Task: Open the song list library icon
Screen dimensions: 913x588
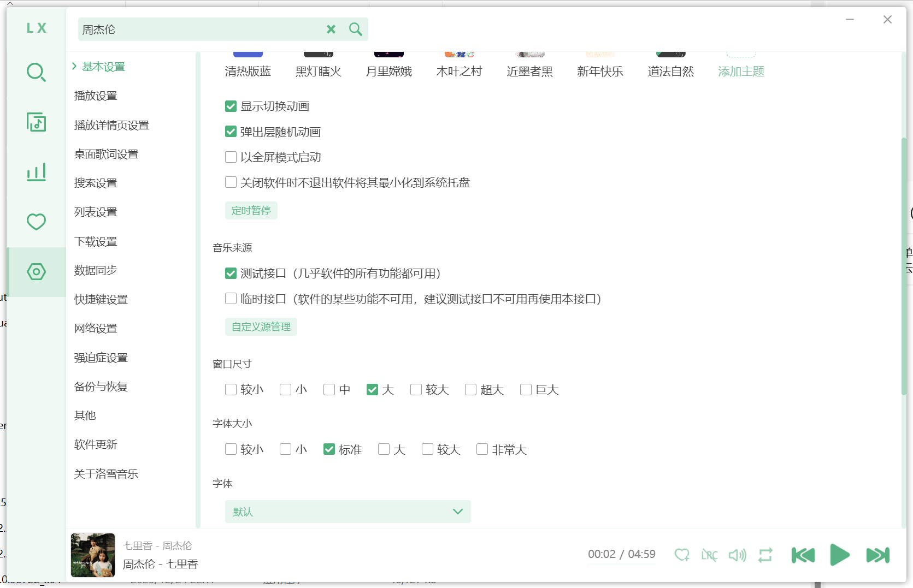Action: tap(36, 122)
